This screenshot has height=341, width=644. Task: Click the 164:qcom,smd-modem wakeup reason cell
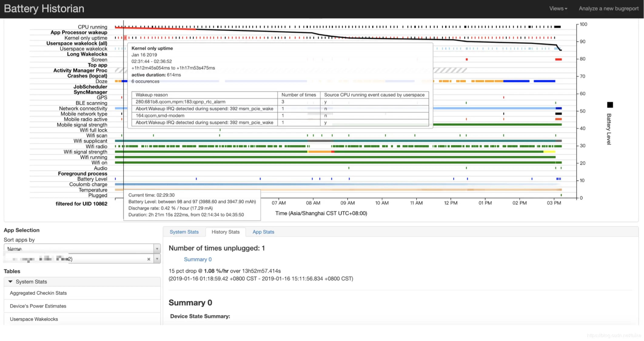pyautogui.click(x=205, y=116)
